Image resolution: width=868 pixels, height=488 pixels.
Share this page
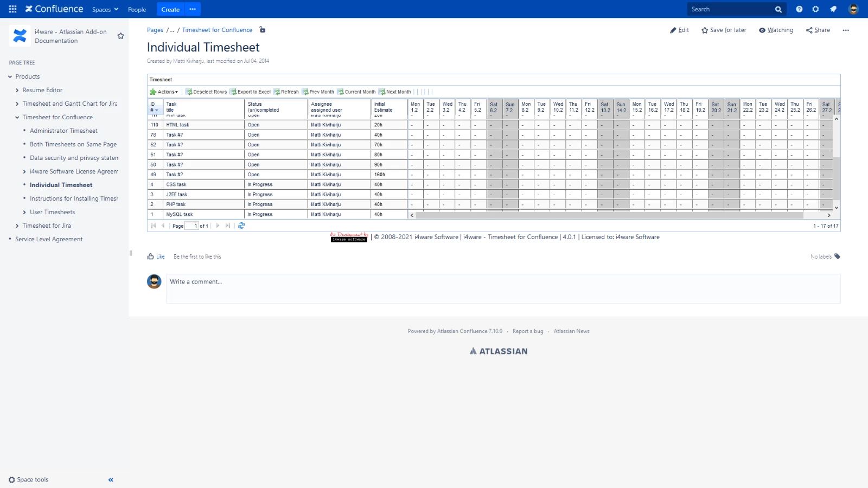pyautogui.click(x=818, y=30)
